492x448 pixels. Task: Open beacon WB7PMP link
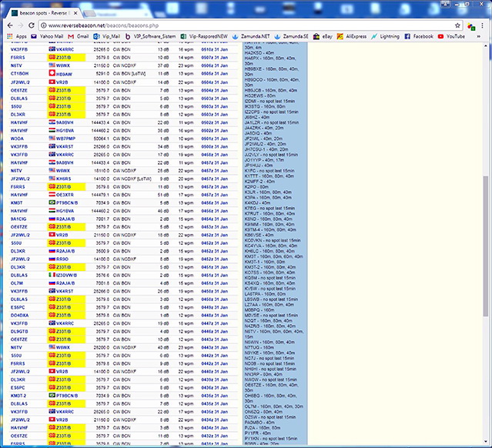65,139
